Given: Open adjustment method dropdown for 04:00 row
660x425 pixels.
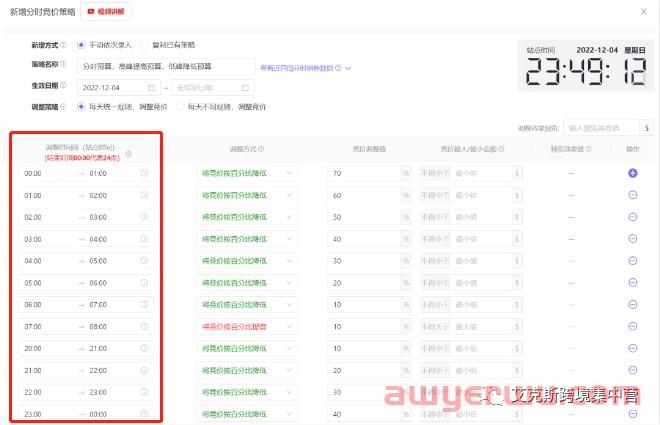Looking at the screenshot, I should coord(247,261).
